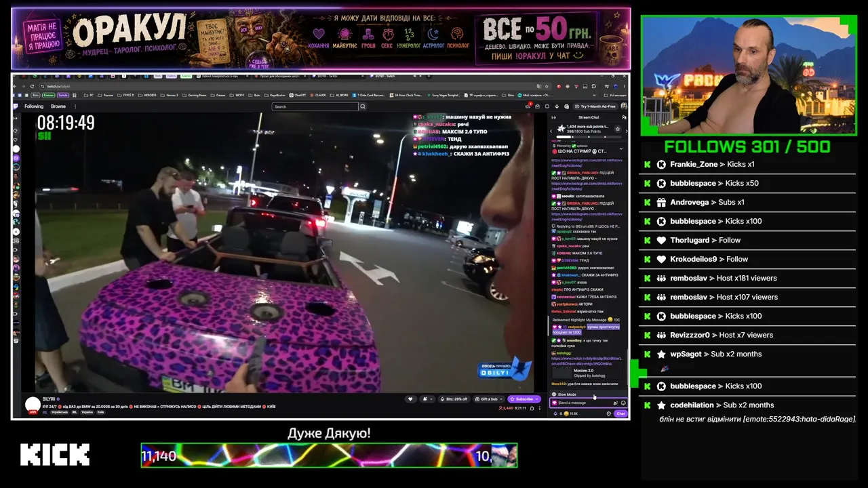Click the purple Chat send button
868x488 pixels.
pyautogui.click(x=620, y=413)
